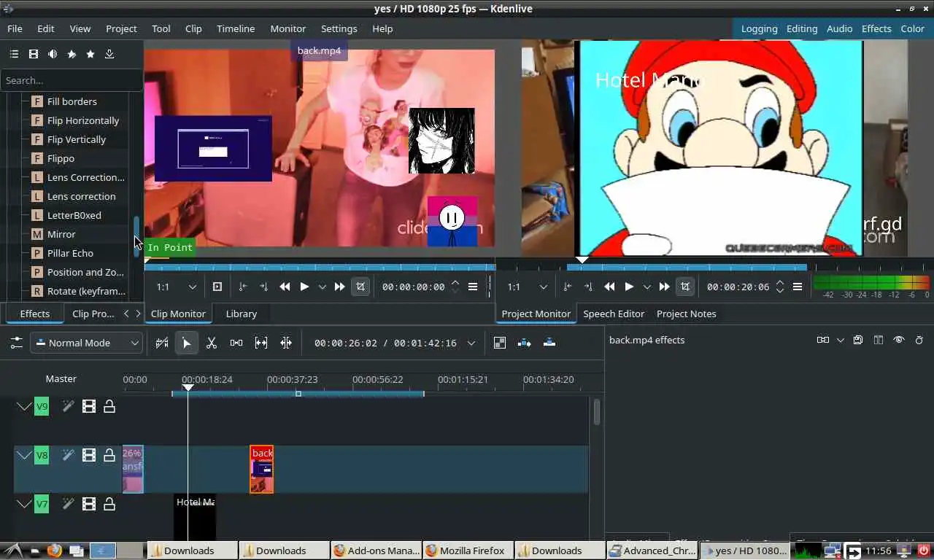Switch to the Audio workspace layout
This screenshot has width=934, height=560.
840,28
